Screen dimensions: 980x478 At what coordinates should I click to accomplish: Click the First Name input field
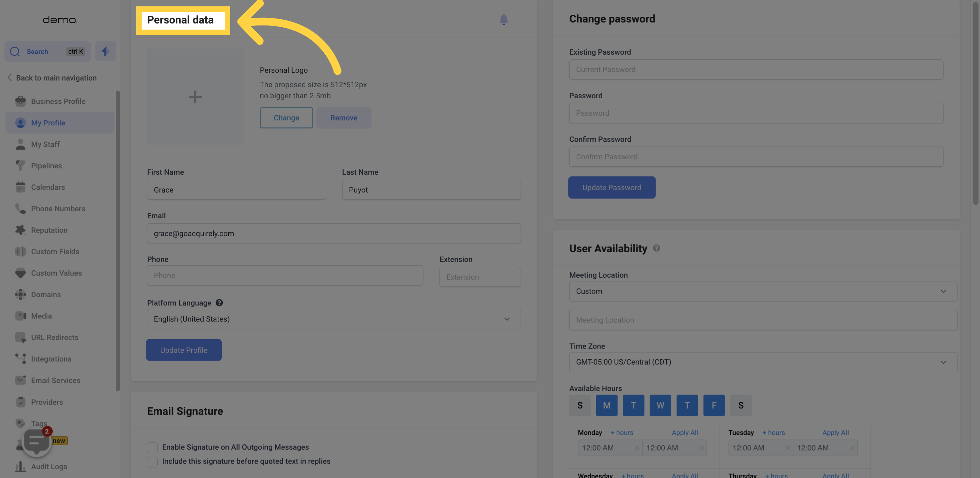coord(236,189)
